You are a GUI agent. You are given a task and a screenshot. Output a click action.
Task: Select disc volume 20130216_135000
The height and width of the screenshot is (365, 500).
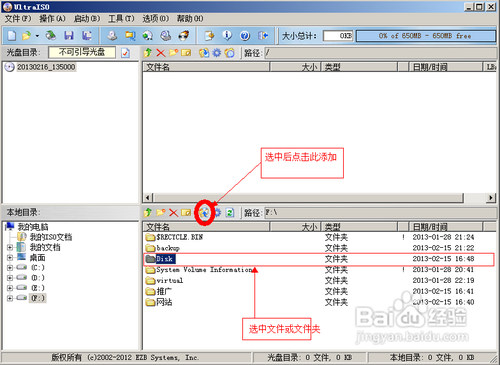[46, 67]
